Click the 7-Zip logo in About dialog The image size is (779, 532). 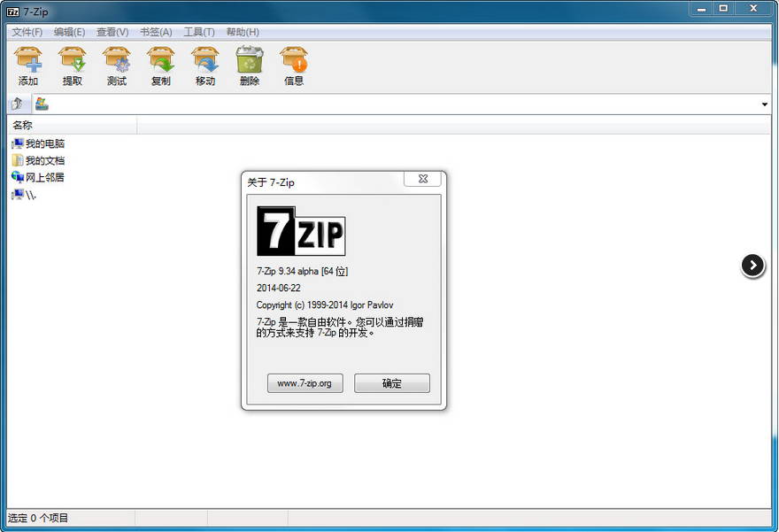click(x=301, y=230)
